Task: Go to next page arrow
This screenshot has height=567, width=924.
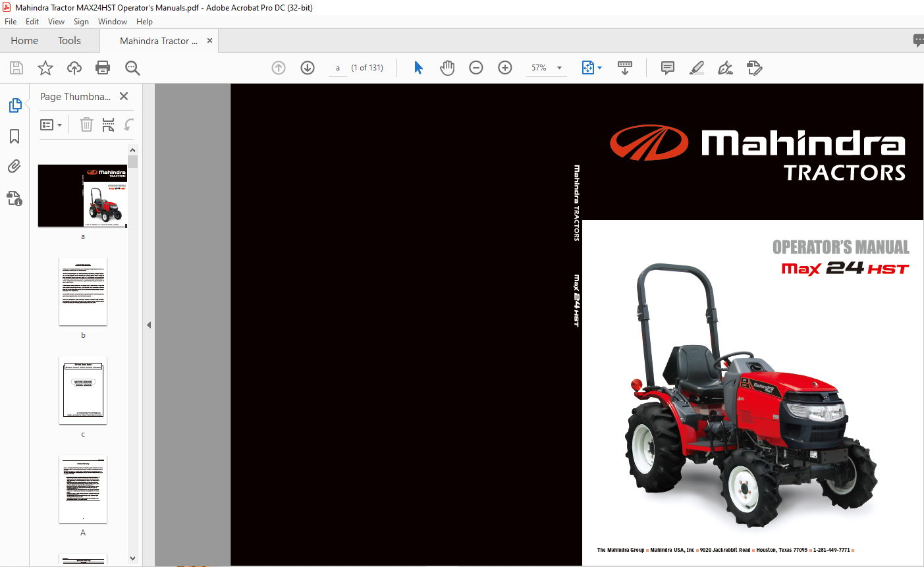Action: tap(308, 68)
